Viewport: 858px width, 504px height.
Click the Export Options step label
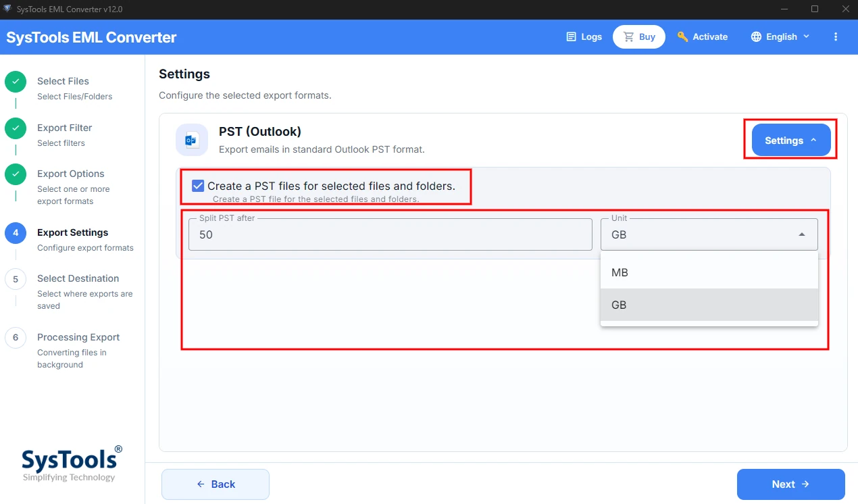71,174
